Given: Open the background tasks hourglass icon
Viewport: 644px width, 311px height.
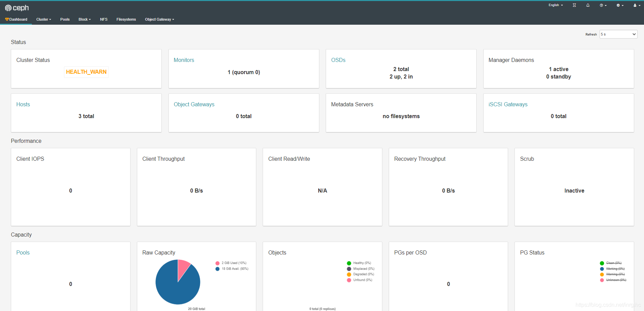Looking at the screenshot, I should [574, 5].
